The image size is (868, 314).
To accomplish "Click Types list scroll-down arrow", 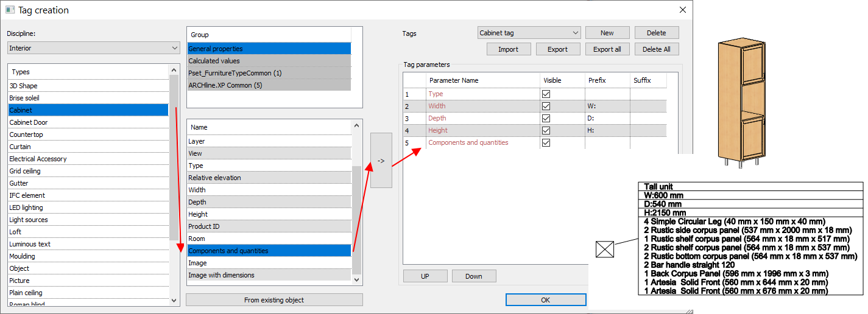I will click(x=174, y=300).
